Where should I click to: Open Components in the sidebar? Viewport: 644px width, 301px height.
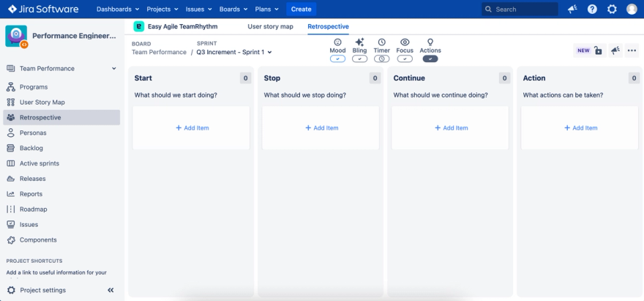tap(61, 239)
